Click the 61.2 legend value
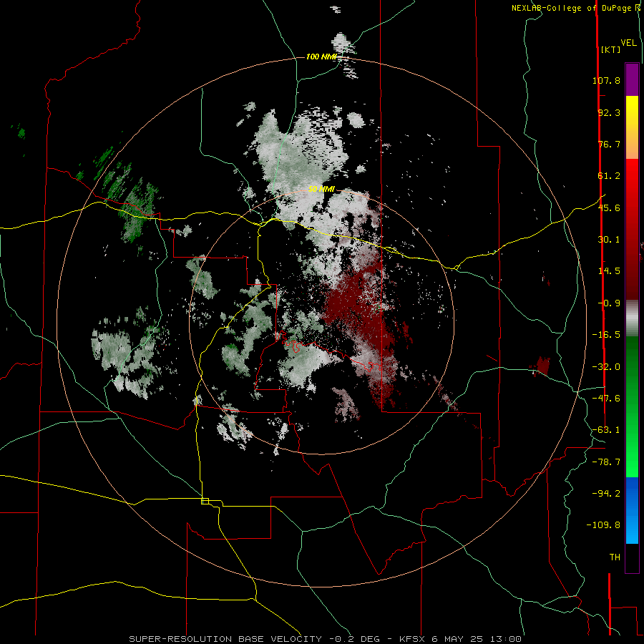The height and width of the screenshot is (644, 644). 609,176
